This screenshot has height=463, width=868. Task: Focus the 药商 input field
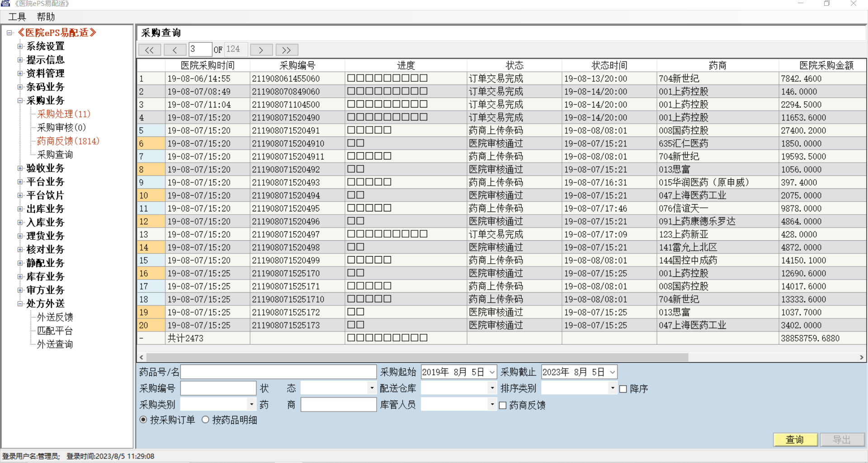click(x=339, y=404)
